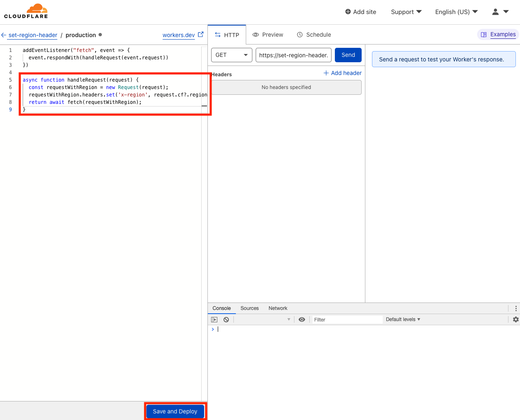Open the Sources tab

(249, 308)
